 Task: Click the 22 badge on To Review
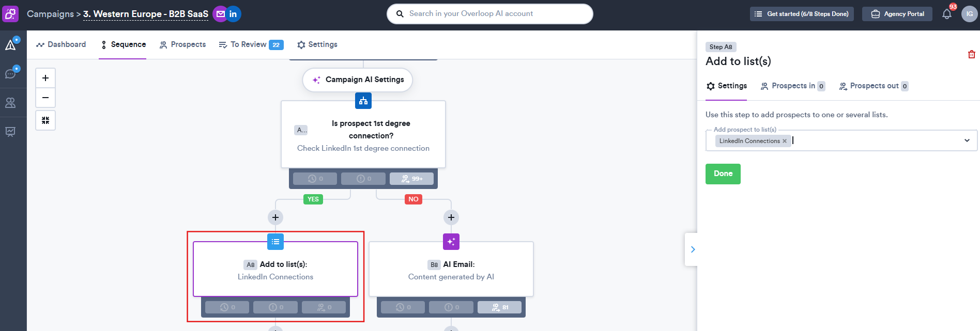tap(276, 45)
